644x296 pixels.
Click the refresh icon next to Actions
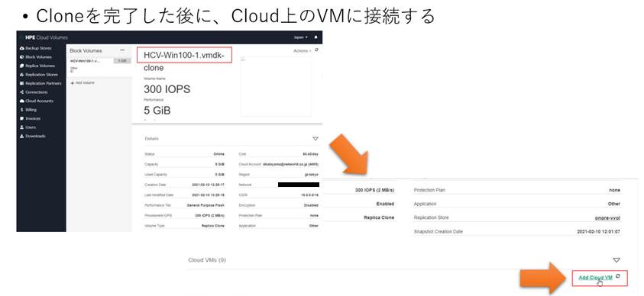(317, 50)
